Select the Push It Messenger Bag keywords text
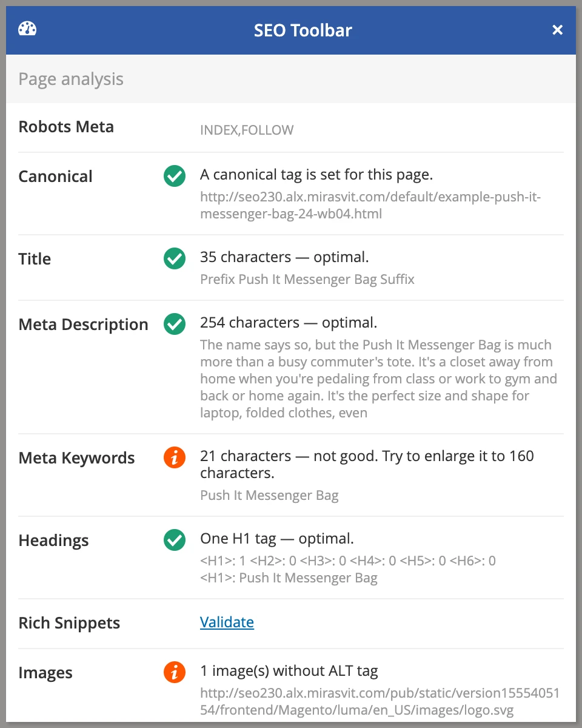The image size is (582, 728). click(x=269, y=495)
